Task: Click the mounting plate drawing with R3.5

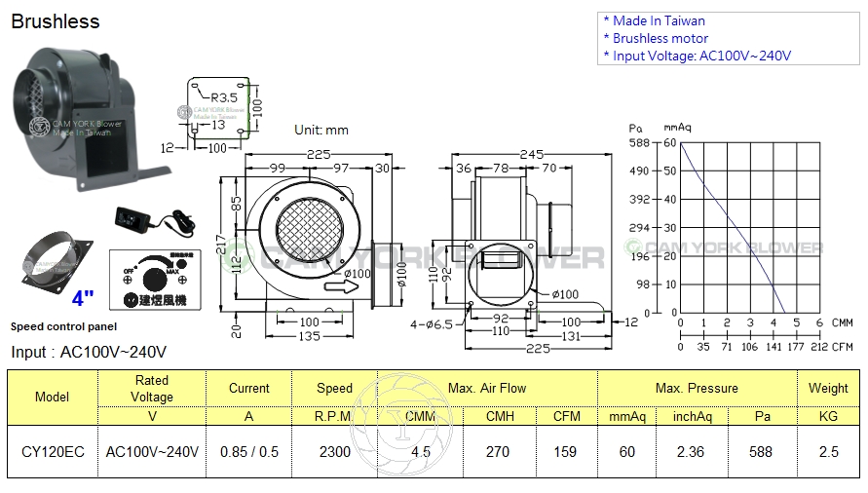Action: [217, 108]
